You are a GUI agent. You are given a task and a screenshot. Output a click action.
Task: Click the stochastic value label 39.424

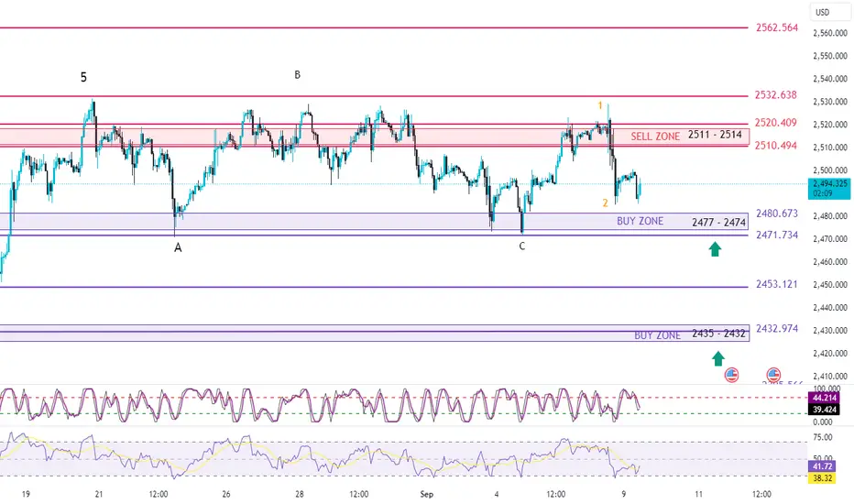click(824, 410)
